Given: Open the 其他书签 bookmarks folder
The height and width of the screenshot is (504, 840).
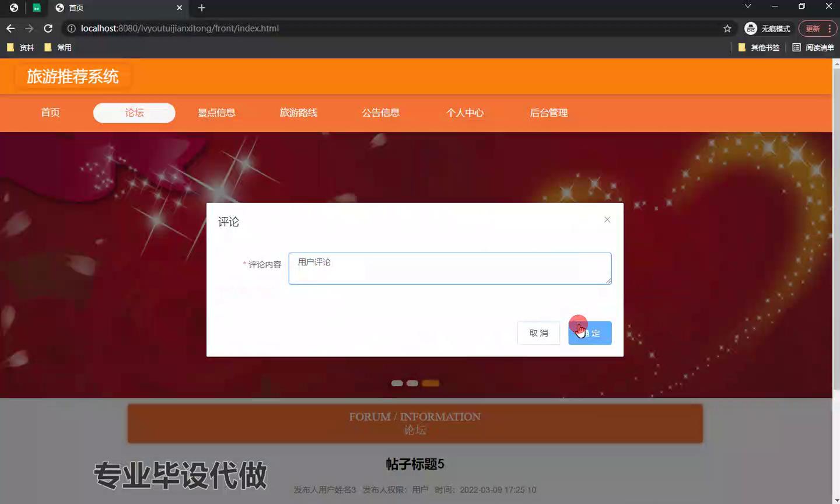Looking at the screenshot, I should pos(758,48).
